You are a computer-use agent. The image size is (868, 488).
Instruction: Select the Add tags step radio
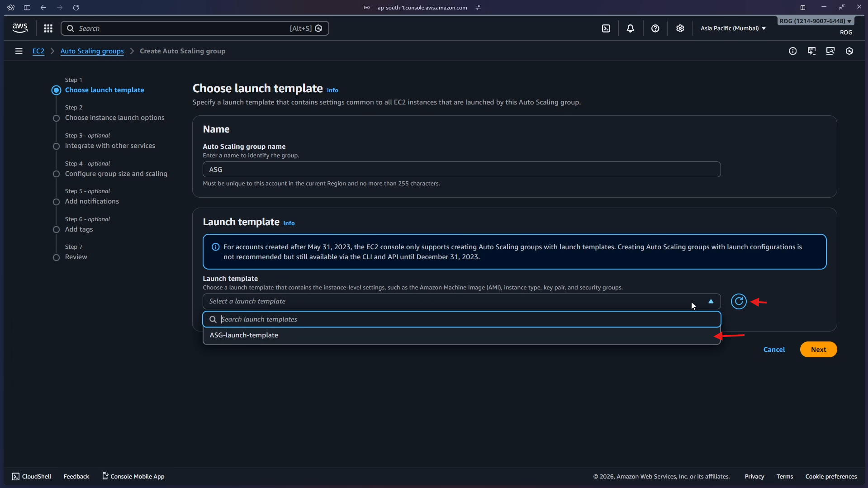point(56,230)
